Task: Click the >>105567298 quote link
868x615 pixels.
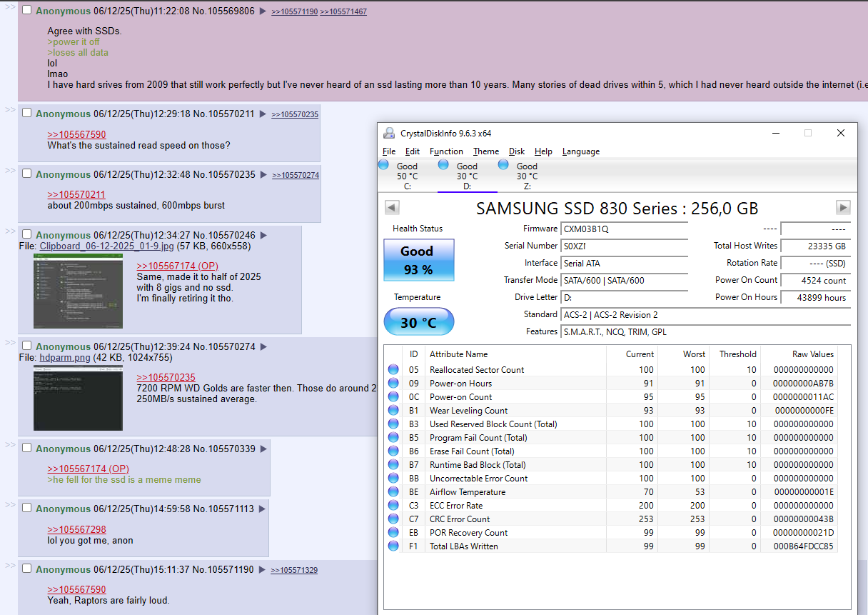Action: 76,529
